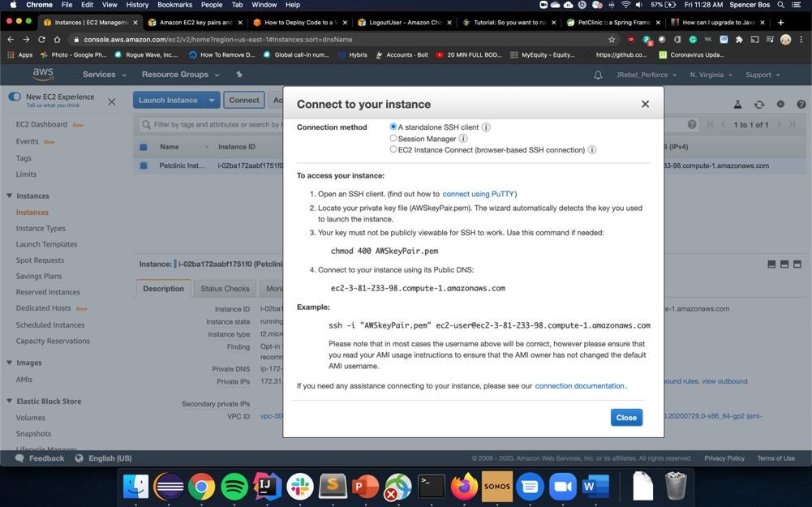This screenshot has width=812, height=507.
Task: Open info icon next to Session Manager
Action: click(463, 138)
